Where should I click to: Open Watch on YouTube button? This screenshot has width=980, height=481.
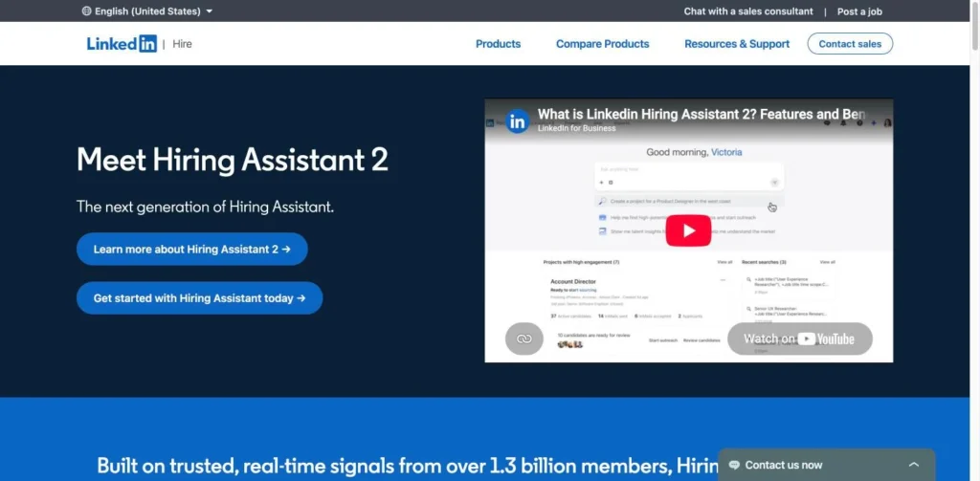pos(799,339)
